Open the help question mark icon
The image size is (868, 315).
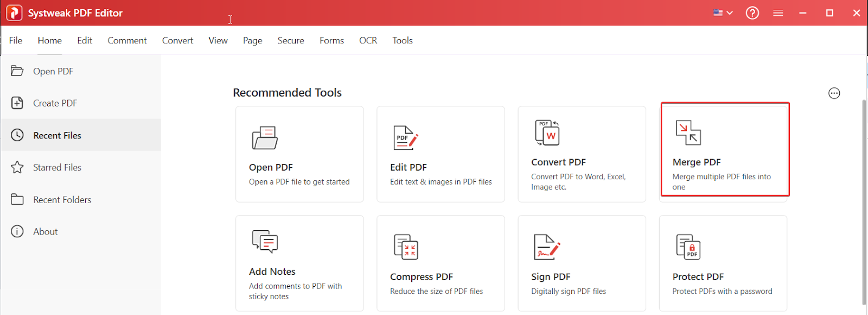coord(752,13)
